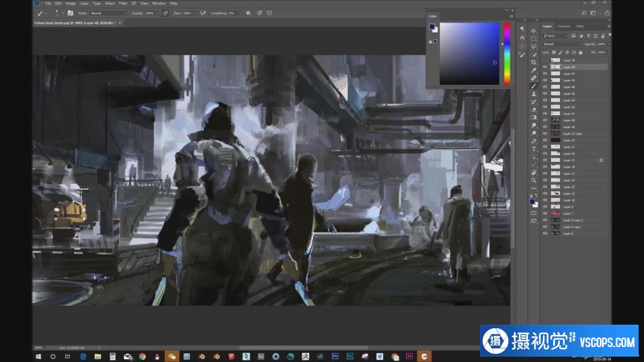Select the Healing Brush tool
Screen dimensions: 644x362
point(534,78)
